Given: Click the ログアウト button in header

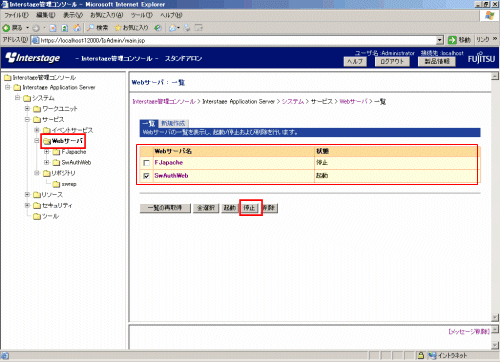Looking at the screenshot, I should 392,62.
